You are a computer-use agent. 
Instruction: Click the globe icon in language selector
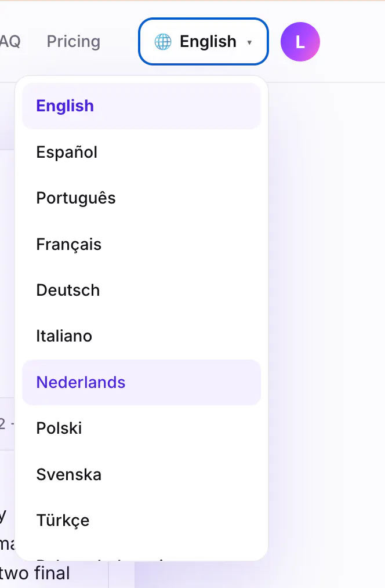tap(163, 42)
